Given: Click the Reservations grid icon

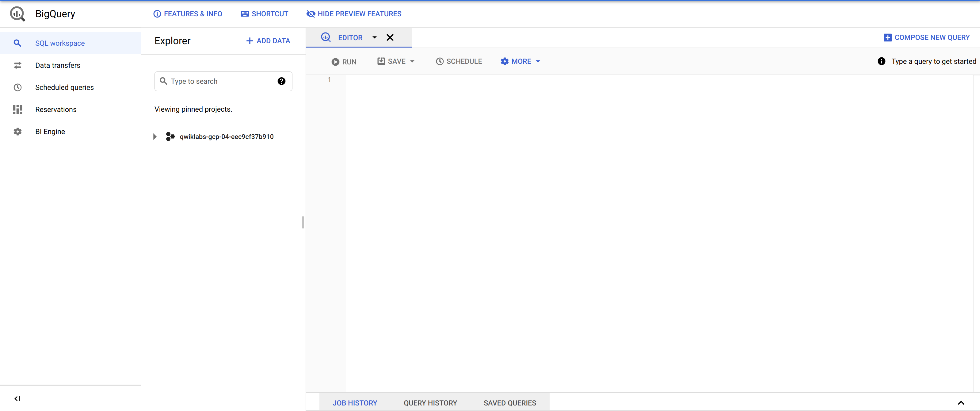Looking at the screenshot, I should pos(17,109).
